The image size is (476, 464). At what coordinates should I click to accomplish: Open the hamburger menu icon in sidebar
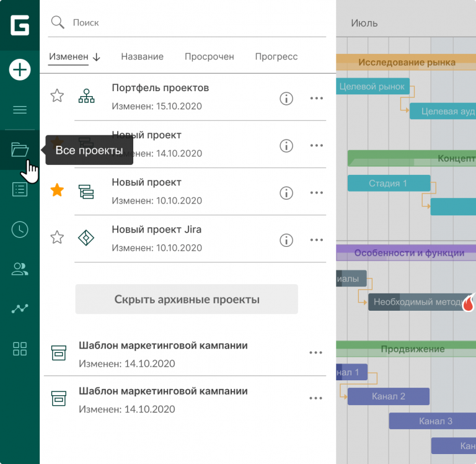point(20,110)
